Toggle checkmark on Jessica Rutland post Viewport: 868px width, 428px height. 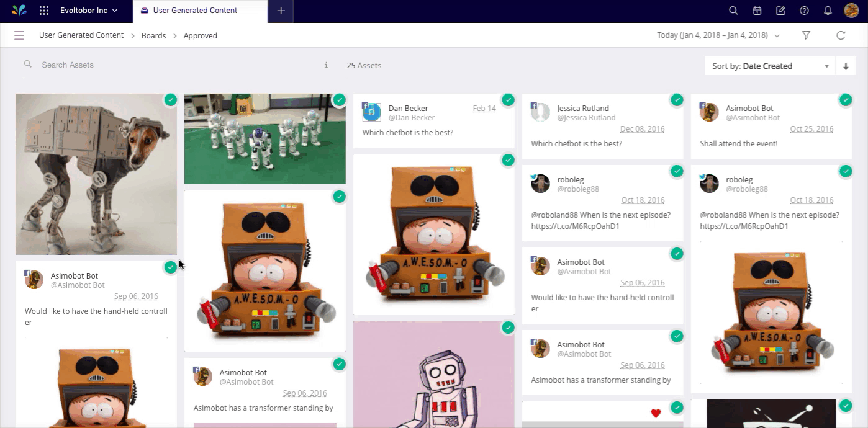(677, 100)
